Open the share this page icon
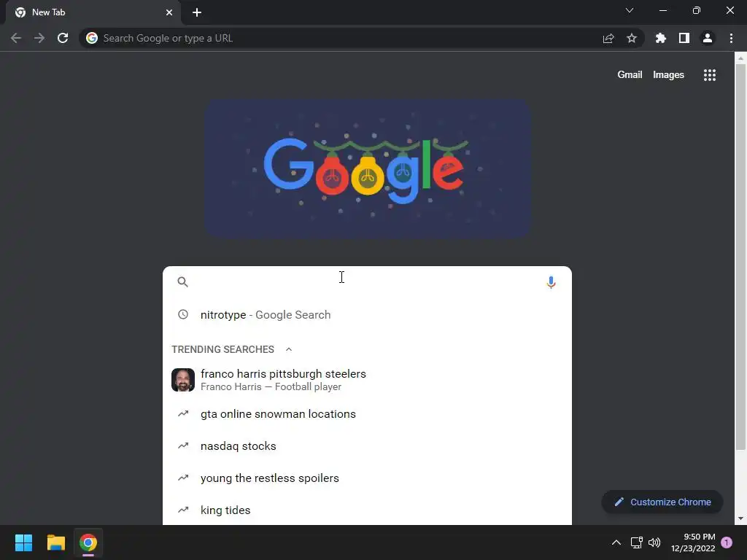Image resolution: width=747 pixels, height=560 pixels. click(608, 38)
